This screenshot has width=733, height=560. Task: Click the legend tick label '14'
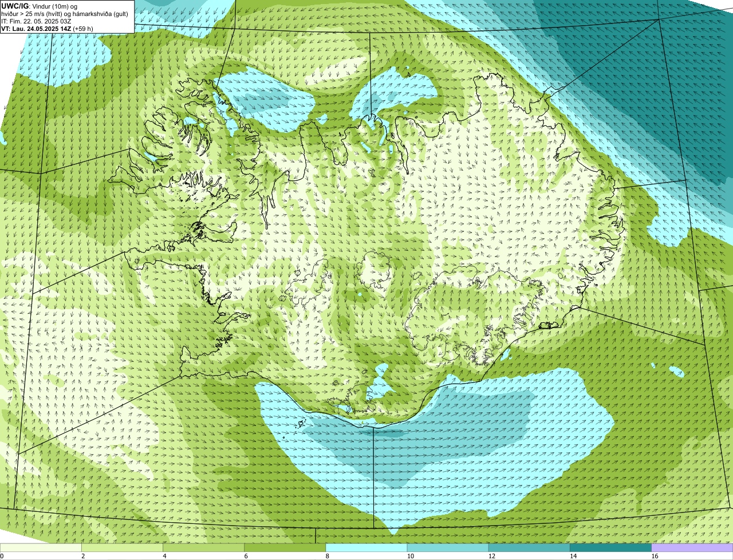[x=573, y=556]
